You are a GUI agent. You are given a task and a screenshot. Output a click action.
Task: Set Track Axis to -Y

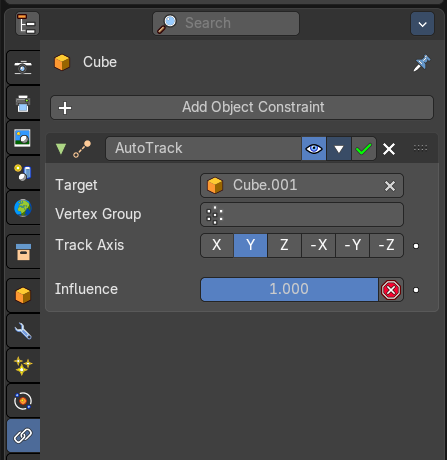point(353,245)
